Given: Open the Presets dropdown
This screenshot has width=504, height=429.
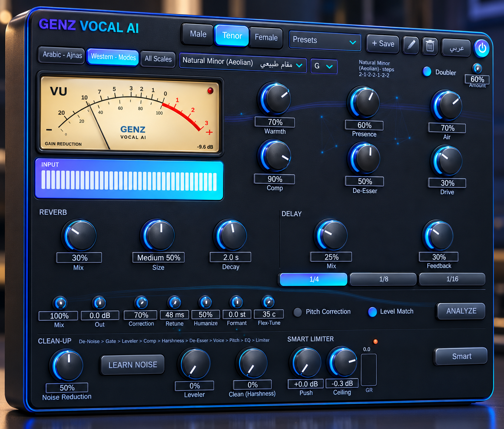Looking at the screenshot, I should click(325, 41).
